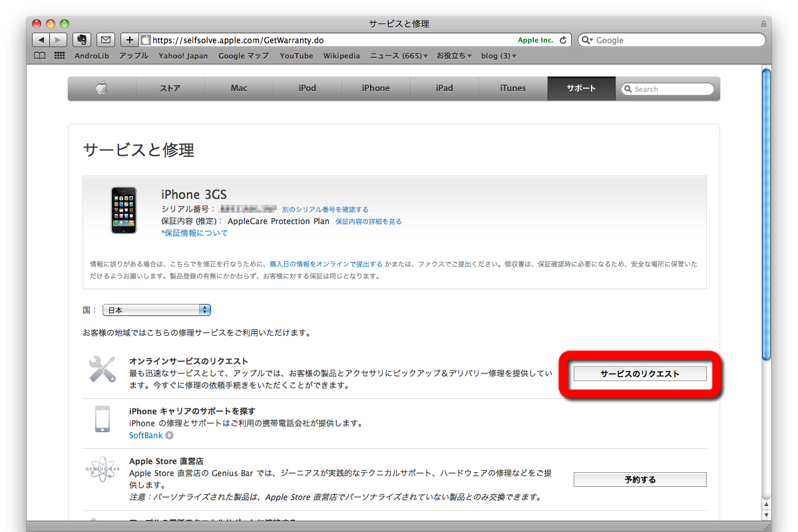Expand the お役立ち bookmarks folder
Image resolution: width=798 pixels, height=532 pixels.
[454, 56]
